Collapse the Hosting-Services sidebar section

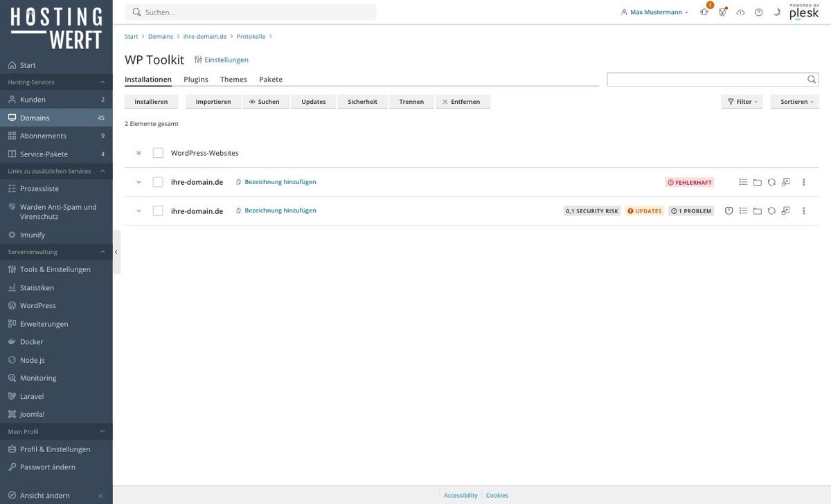coord(102,82)
